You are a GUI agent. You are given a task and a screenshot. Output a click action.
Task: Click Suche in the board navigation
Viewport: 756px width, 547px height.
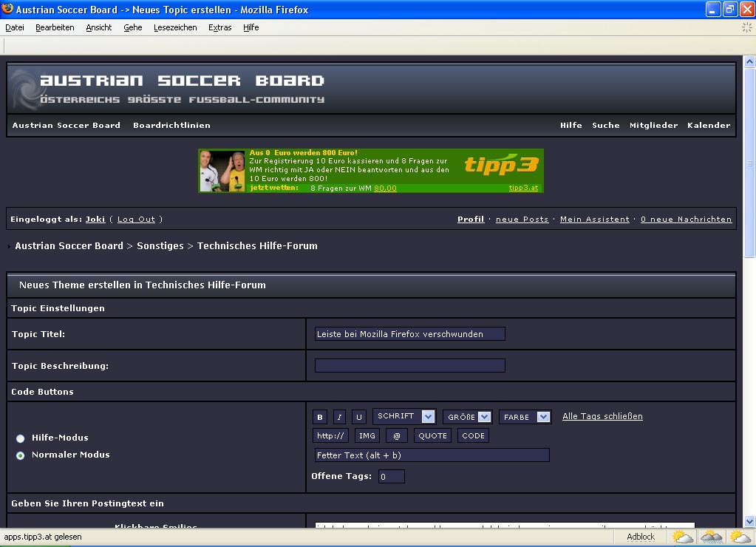pyautogui.click(x=605, y=126)
